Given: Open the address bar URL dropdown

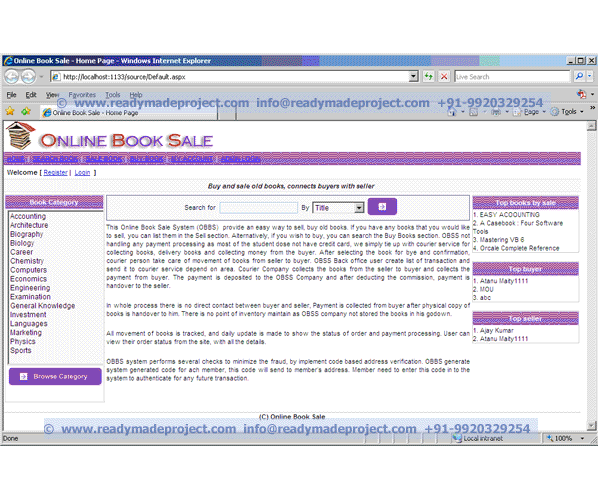Looking at the screenshot, I should point(413,77).
